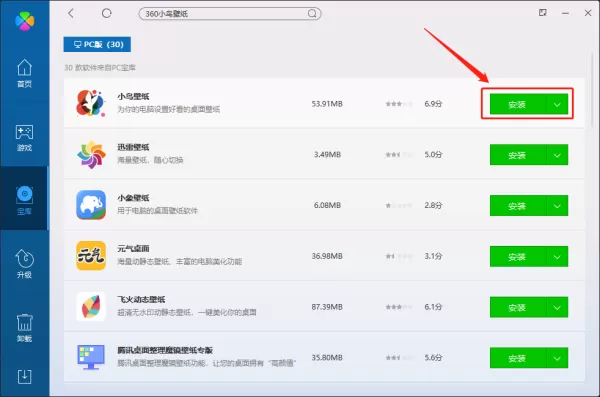Click the mini-mode window icon at top right
Viewport: 600px width, 397px height.
543,13
